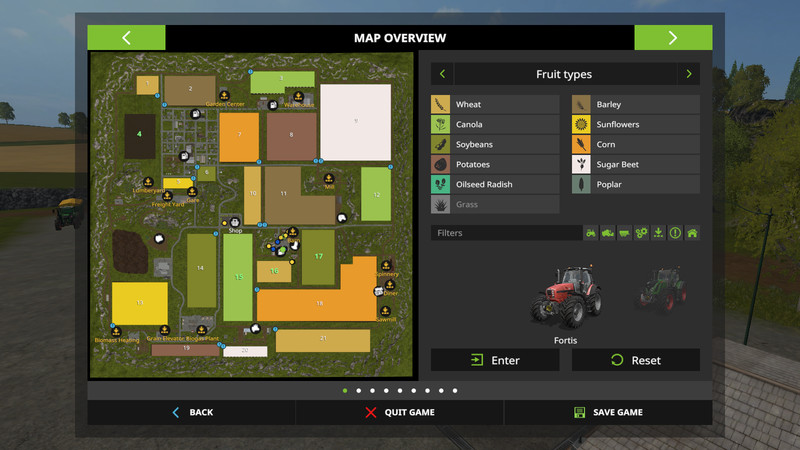800x450 pixels.
Task: Select the first page indicator dot
Action: click(x=345, y=391)
